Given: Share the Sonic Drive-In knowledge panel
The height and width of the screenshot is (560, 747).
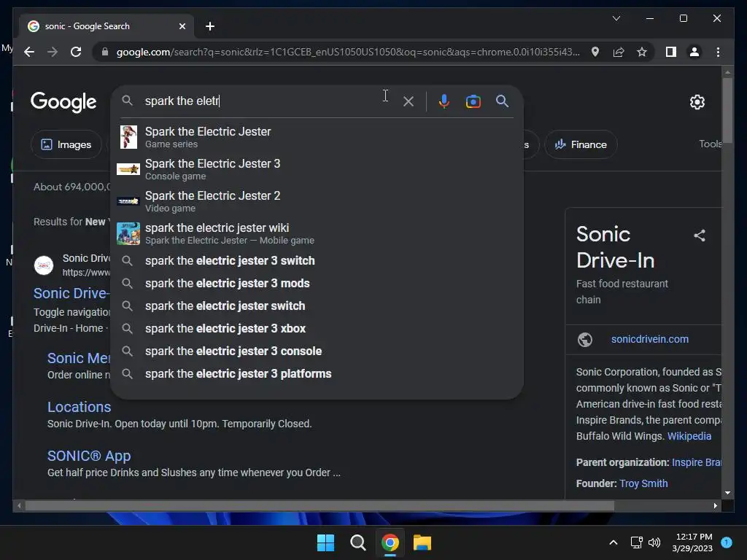Looking at the screenshot, I should click(x=700, y=236).
